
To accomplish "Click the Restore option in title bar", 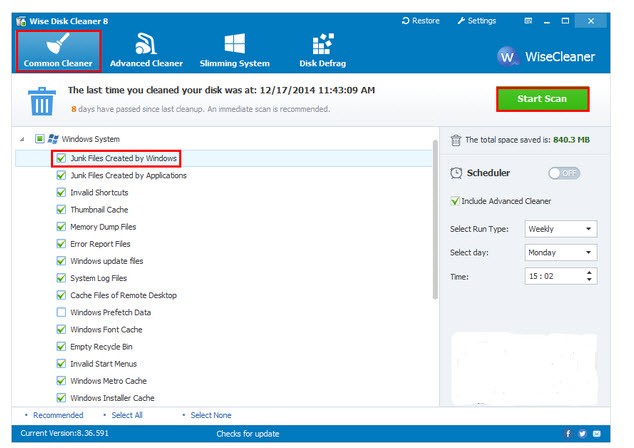I will [x=421, y=21].
